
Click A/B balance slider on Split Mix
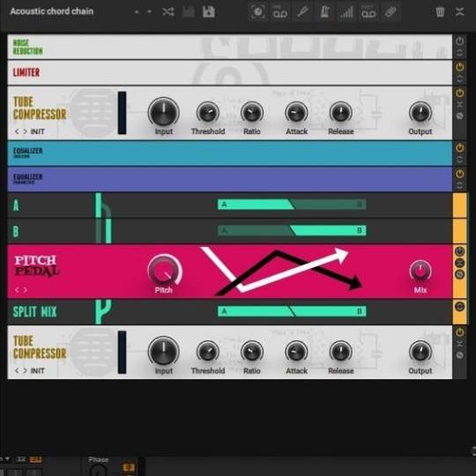tap(292, 311)
